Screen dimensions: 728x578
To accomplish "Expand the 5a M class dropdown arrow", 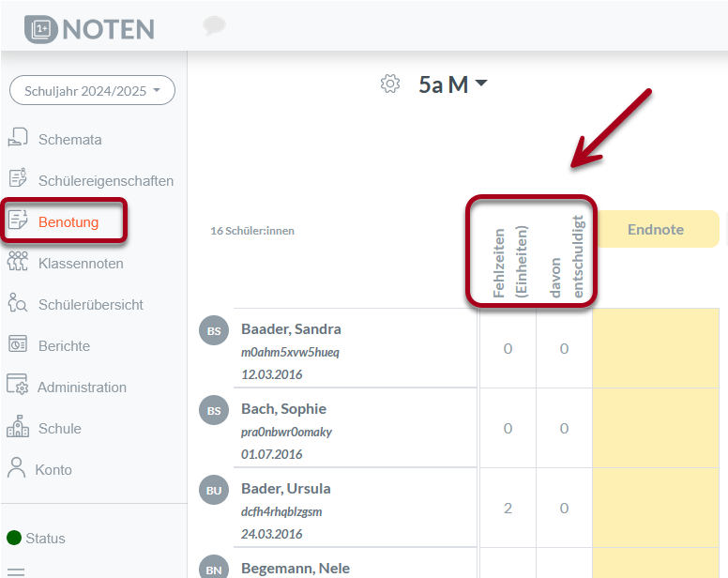I will [481, 84].
